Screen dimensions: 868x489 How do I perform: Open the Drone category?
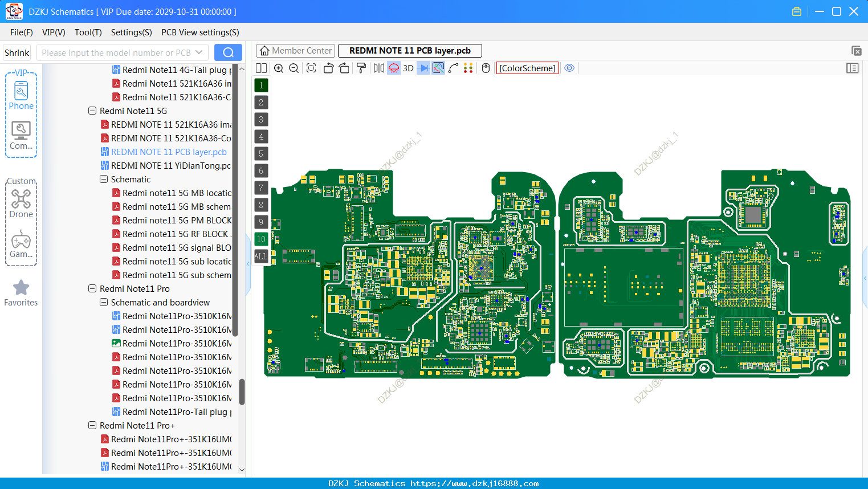(x=21, y=204)
